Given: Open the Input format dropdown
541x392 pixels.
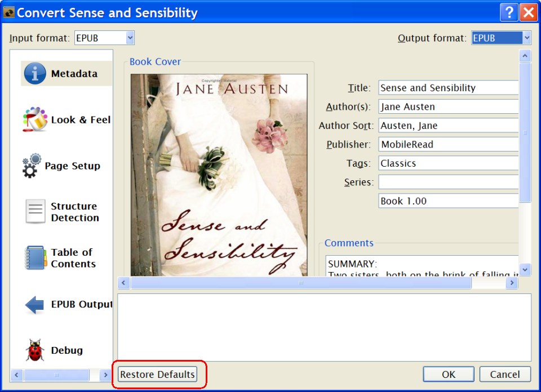Looking at the screenshot, I should [x=105, y=38].
